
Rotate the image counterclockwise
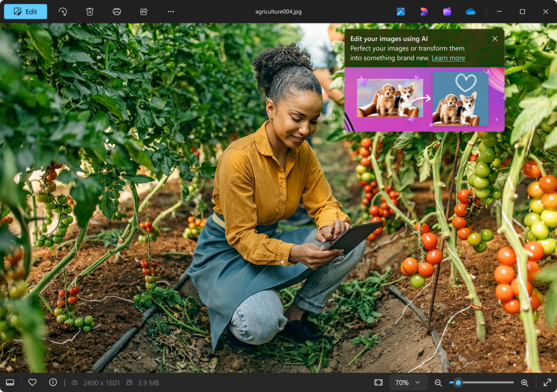[63, 11]
